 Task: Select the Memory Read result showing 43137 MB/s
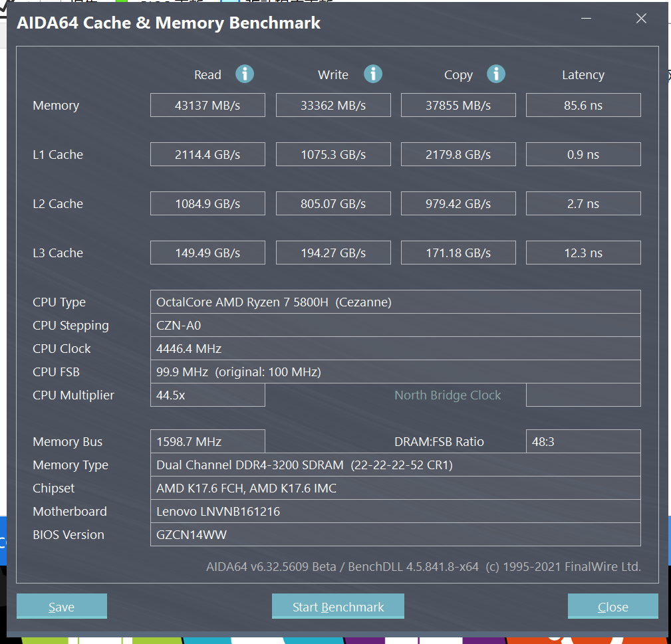coord(207,105)
